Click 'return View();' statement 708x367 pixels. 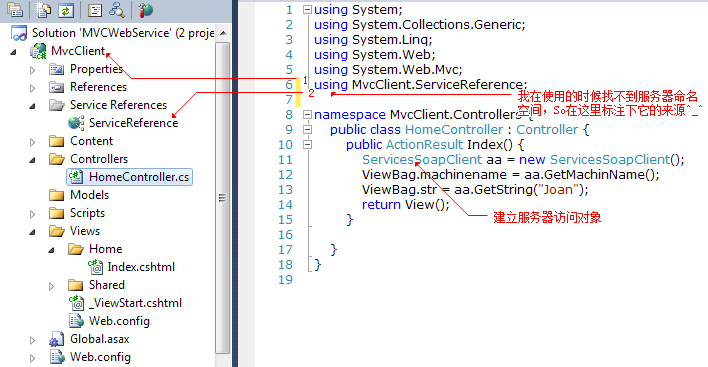405,204
